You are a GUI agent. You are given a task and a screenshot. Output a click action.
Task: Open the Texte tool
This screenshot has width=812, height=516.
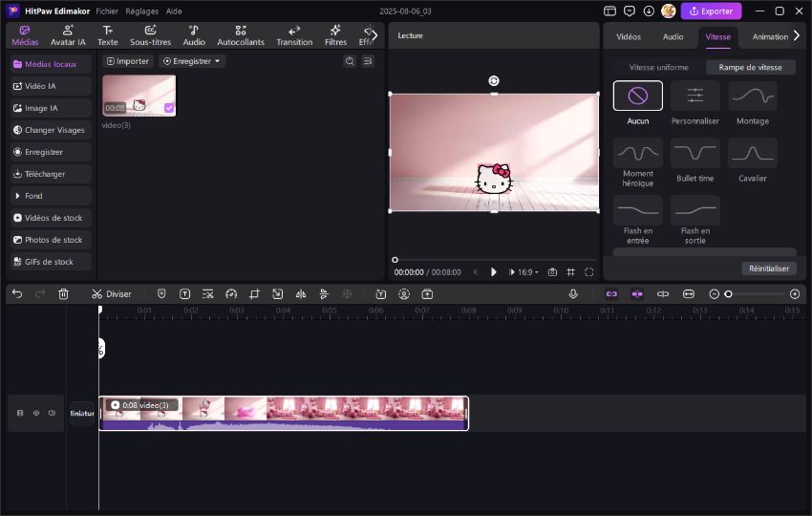pyautogui.click(x=108, y=35)
